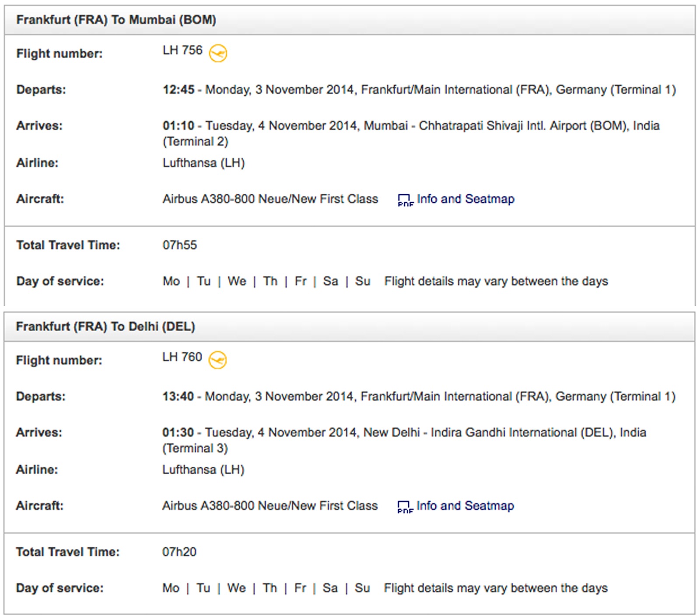This screenshot has height=615, width=700.
Task: Click the PDF icon in the Delhi flight's Aircraft row
Action: coord(405,507)
